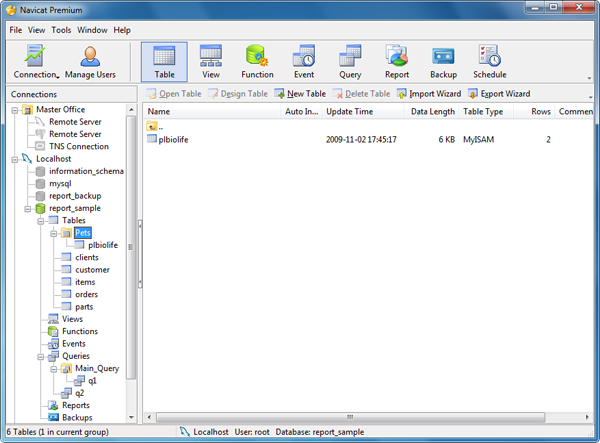Open the Backup toolbar icon

coord(443,62)
